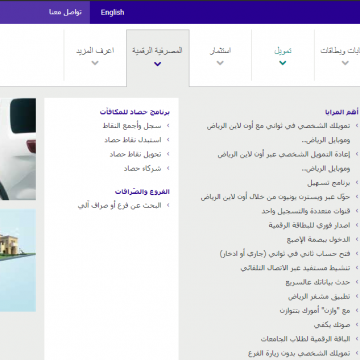This screenshot has width=360, height=360.
Task: Open اصدار فوري للبطاقة الرقمية link
Action: click(x=309, y=225)
